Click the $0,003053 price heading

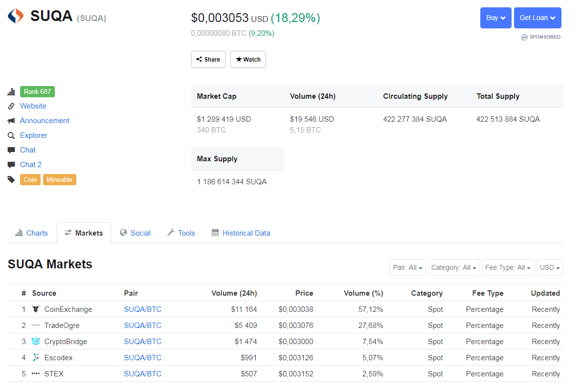pyautogui.click(x=220, y=18)
